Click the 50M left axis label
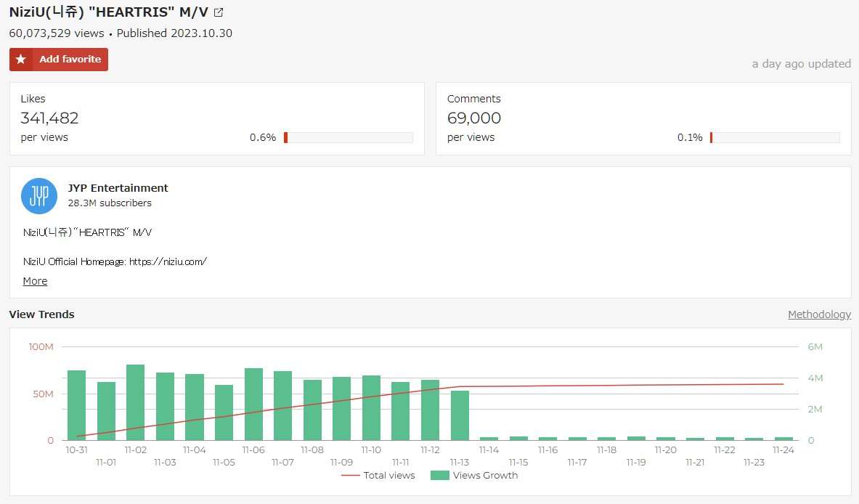 coord(44,394)
